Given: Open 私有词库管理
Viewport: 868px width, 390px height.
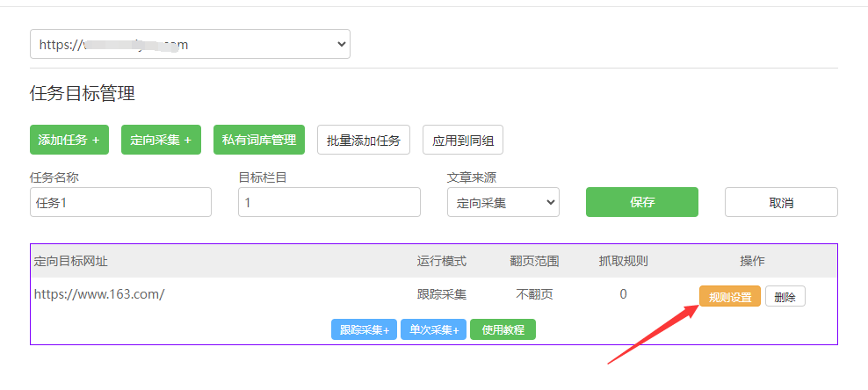Looking at the screenshot, I should pyautogui.click(x=258, y=140).
